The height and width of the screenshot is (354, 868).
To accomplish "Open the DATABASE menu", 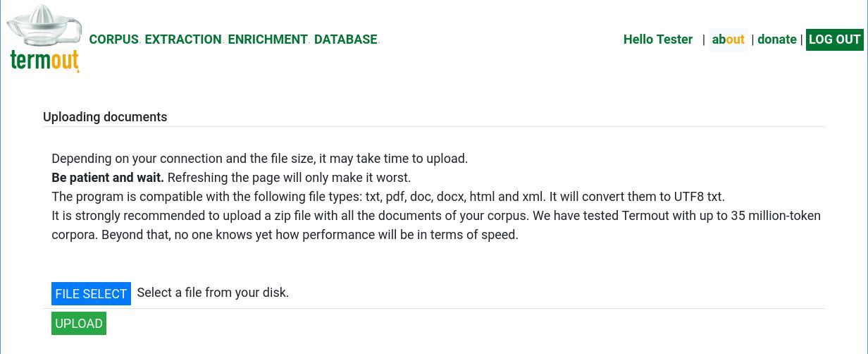I will coord(345,39).
